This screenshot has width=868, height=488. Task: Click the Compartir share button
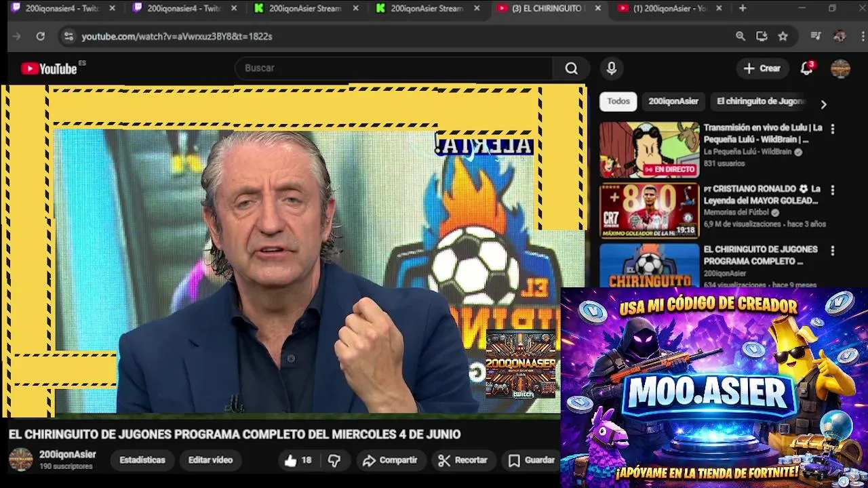click(x=390, y=460)
